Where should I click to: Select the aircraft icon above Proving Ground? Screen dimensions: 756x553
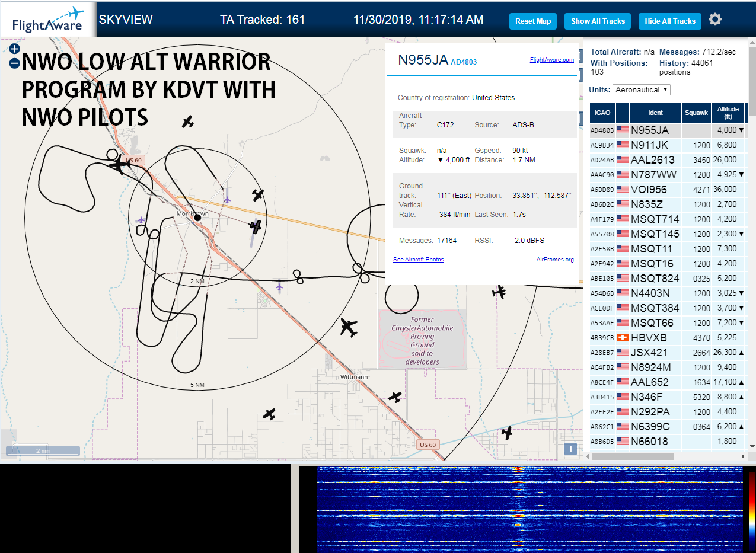click(349, 327)
